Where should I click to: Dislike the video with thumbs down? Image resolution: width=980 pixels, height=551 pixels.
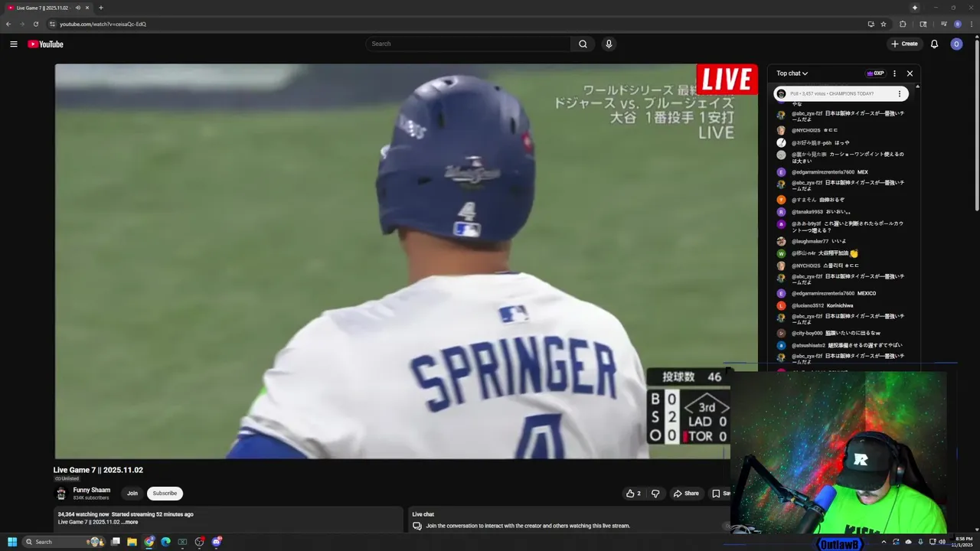tap(655, 494)
